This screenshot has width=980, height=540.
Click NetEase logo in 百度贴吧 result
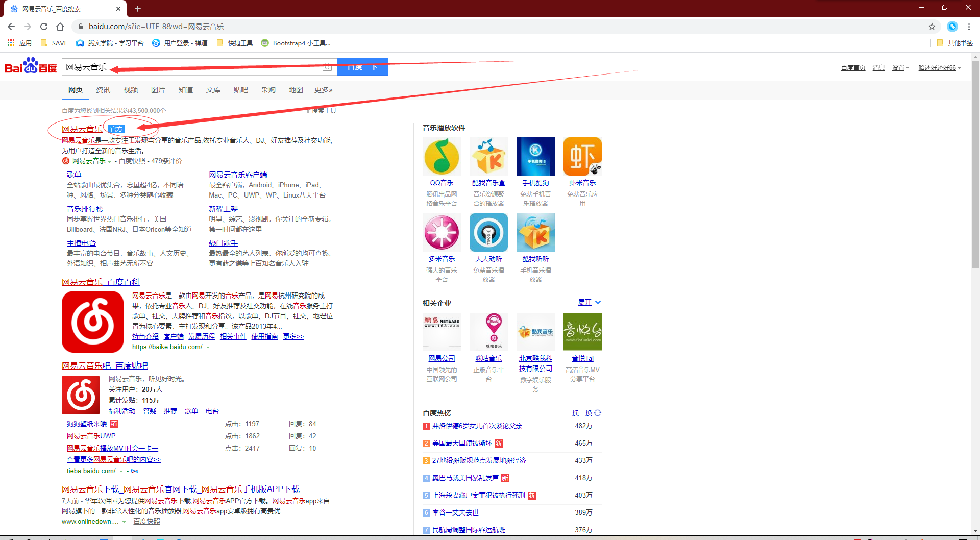pyautogui.click(x=81, y=395)
